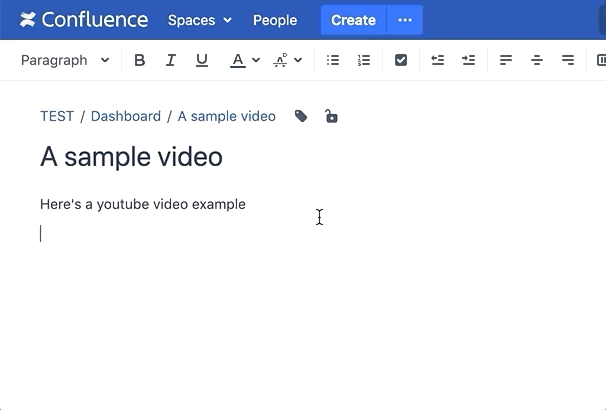Align text right

pyautogui.click(x=568, y=60)
